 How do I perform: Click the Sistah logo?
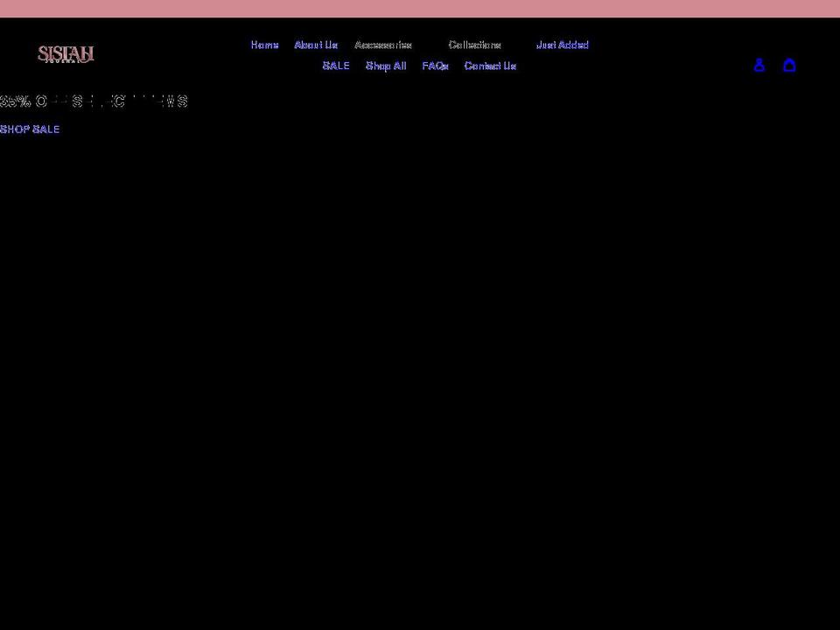tap(66, 54)
